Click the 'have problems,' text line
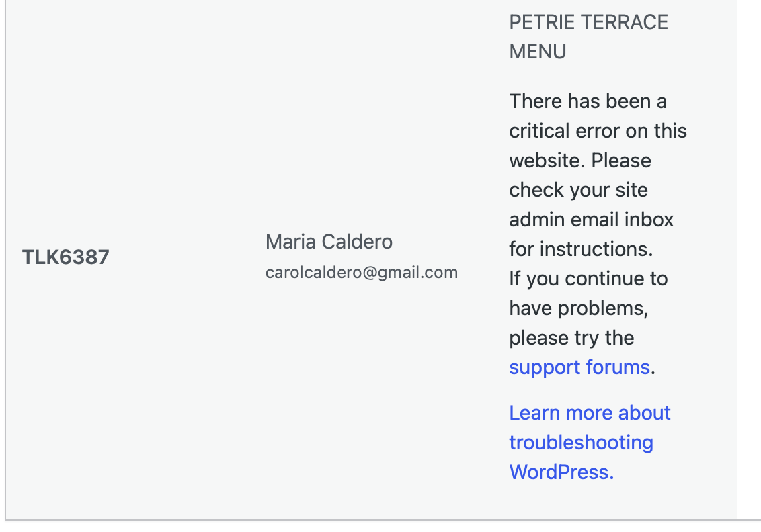 pos(579,308)
